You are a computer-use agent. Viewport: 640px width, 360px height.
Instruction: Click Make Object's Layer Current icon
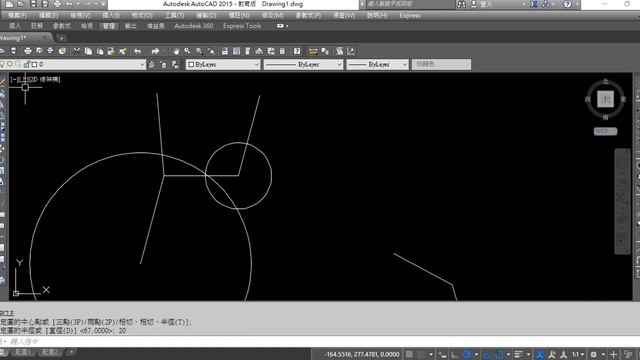click(152, 64)
